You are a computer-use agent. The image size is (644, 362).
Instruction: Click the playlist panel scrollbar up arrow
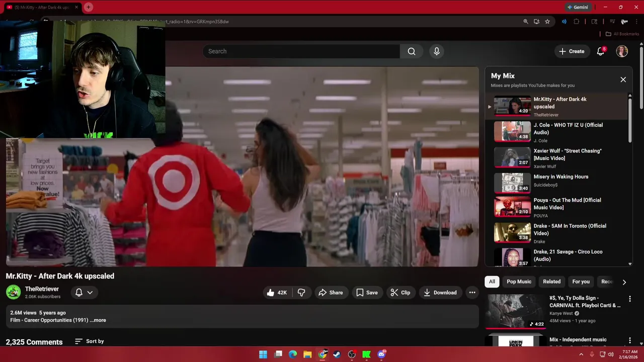pyautogui.click(x=630, y=96)
